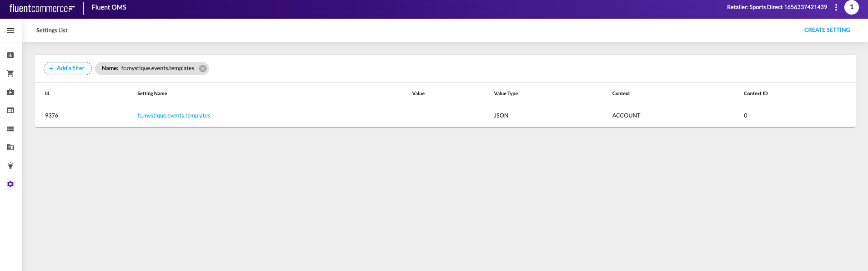Open the bar chart dashboard icon
868x271 pixels.
(10, 55)
